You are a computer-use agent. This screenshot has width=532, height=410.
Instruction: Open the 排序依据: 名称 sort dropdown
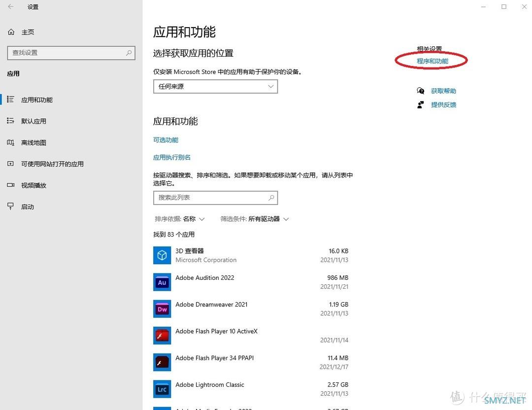tap(179, 219)
